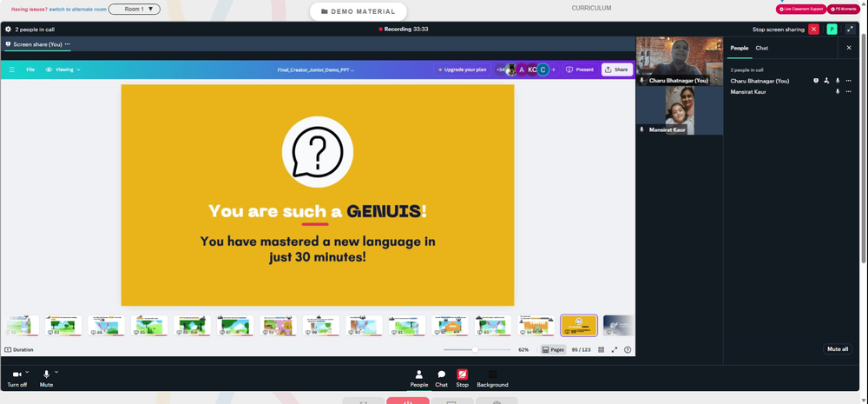Viewport: 868px width, 404px height.
Task: Select slide 89 thumbnail
Action: point(321,325)
